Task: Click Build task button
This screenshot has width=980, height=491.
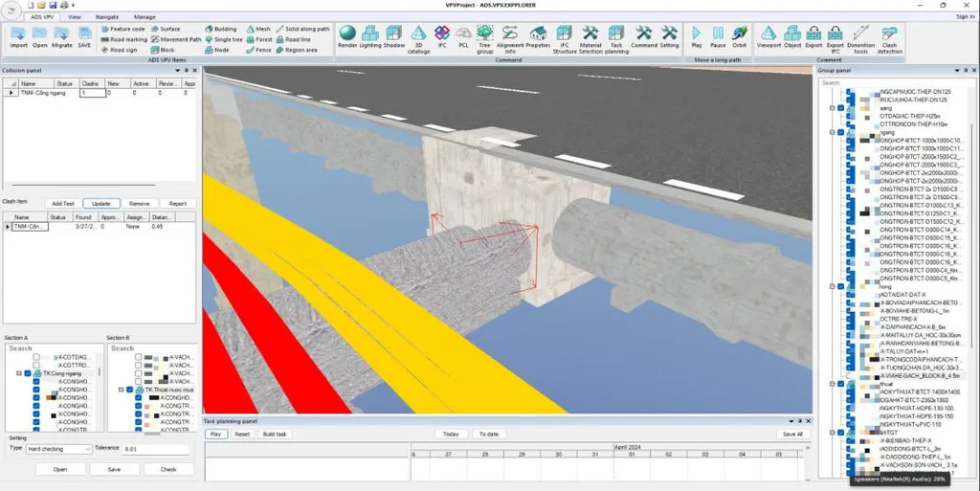Action: [275, 434]
